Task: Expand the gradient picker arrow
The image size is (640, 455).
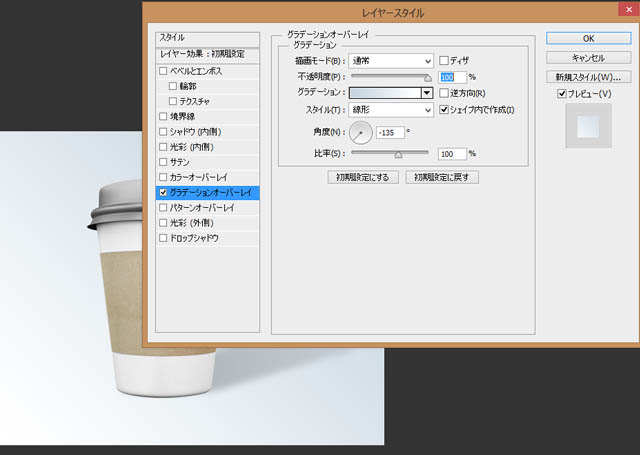Action: [x=427, y=92]
